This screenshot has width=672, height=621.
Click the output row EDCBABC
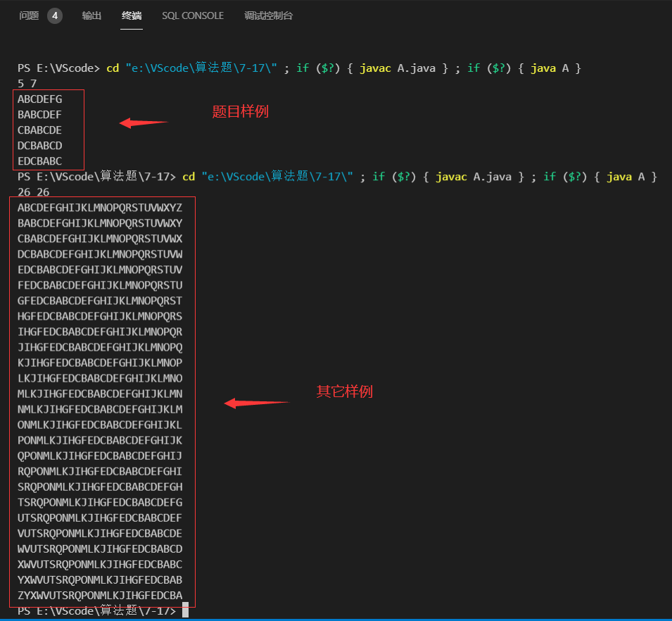pyautogui.click(x=40, y=161)
